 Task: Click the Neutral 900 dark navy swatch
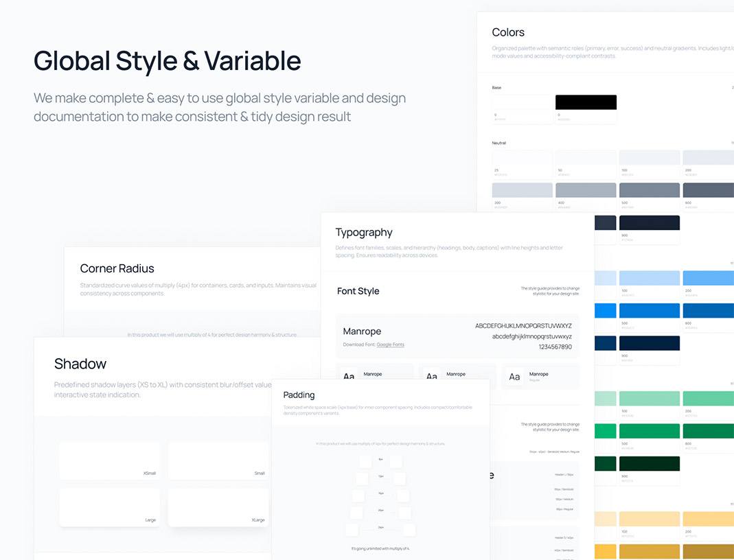(650, 223)
